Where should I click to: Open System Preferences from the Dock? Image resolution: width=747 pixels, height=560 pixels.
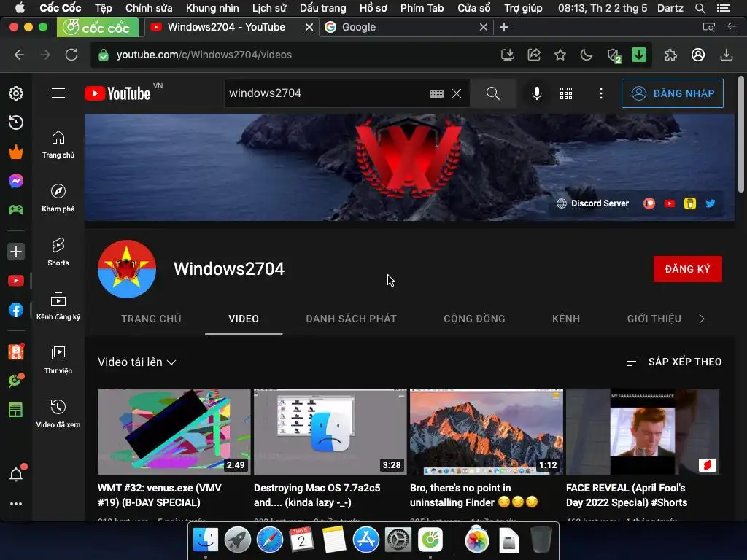[x=398, y=540]
